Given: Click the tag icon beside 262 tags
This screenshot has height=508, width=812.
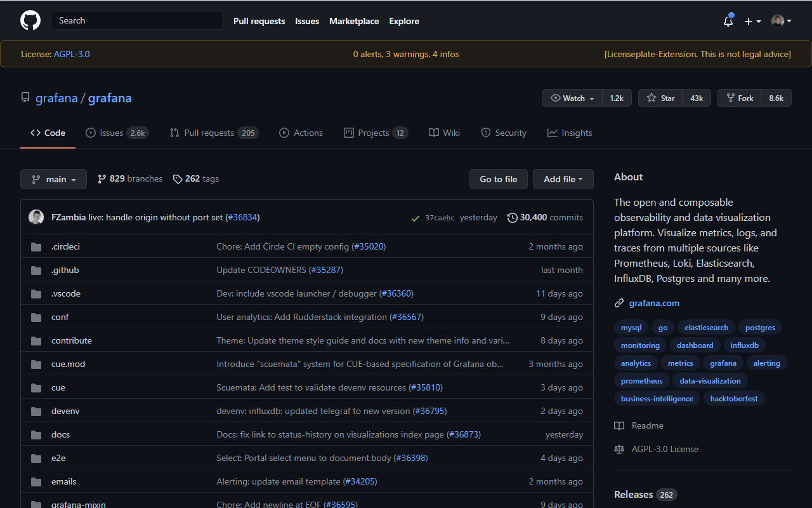Looking at the screenshot, I should [x=178, y=179].
